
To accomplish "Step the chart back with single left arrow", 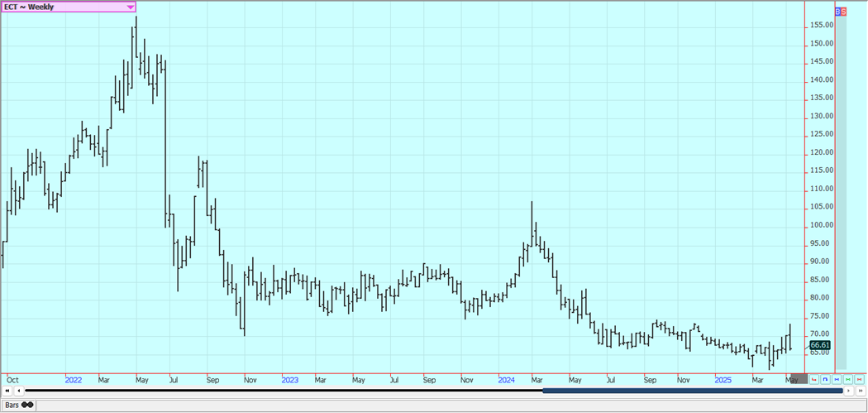I will coord(19,391).
